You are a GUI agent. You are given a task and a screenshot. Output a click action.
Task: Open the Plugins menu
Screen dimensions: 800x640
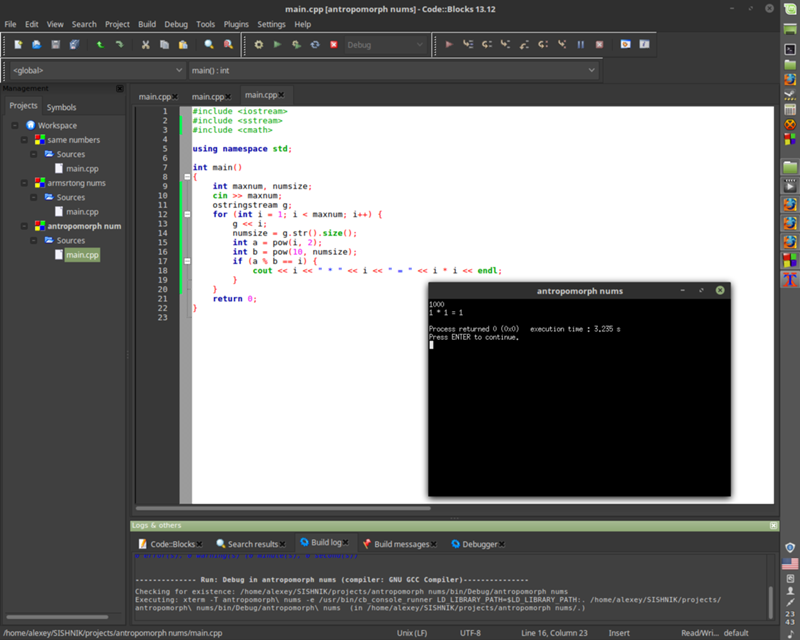click(x=236, y=24)
